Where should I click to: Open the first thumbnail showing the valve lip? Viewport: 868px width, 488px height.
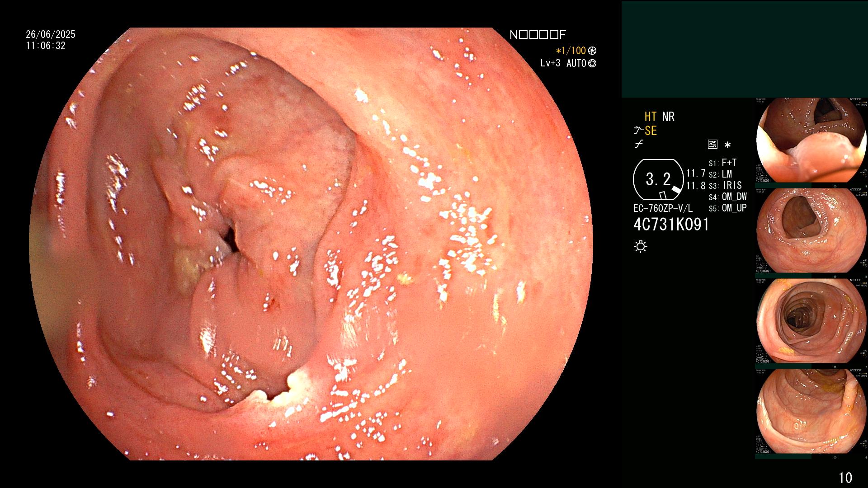pos(811,140)
